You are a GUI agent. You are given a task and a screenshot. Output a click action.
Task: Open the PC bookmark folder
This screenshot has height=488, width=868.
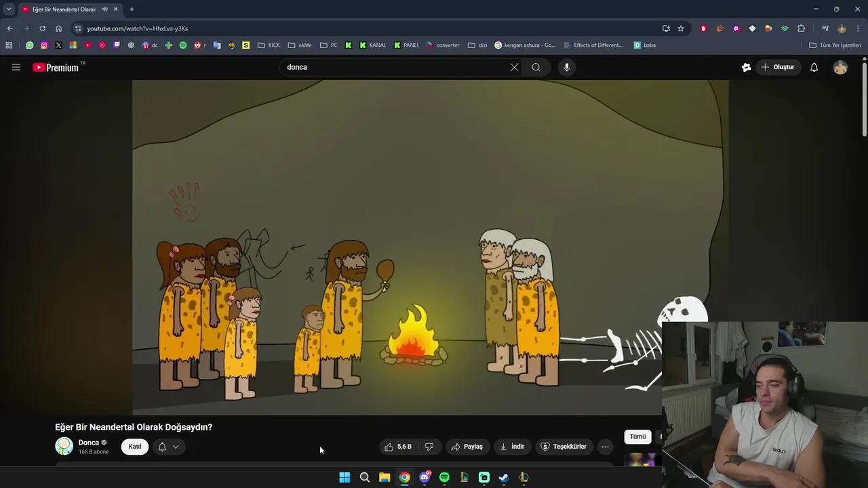pos(328,45)
